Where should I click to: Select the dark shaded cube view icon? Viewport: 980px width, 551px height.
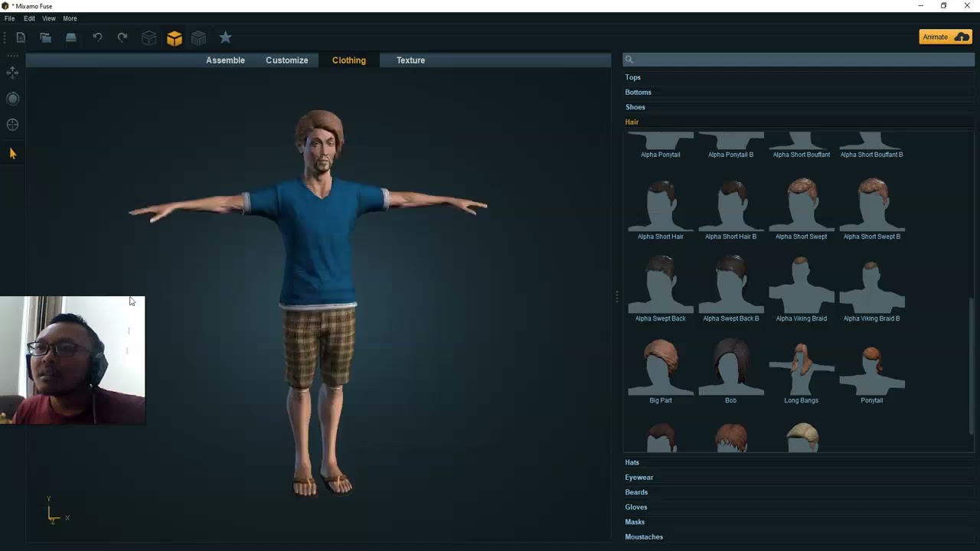pyautogui.click(x=199, y=37)
